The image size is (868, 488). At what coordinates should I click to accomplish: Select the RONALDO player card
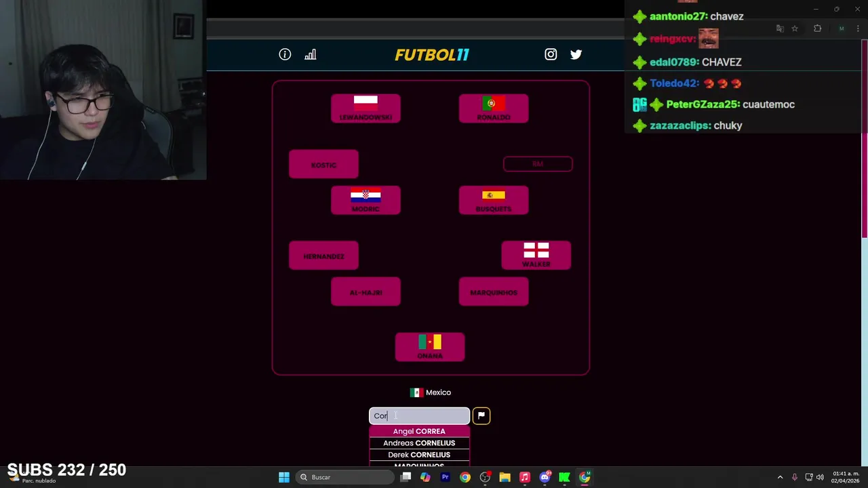[x=494, y=108]
